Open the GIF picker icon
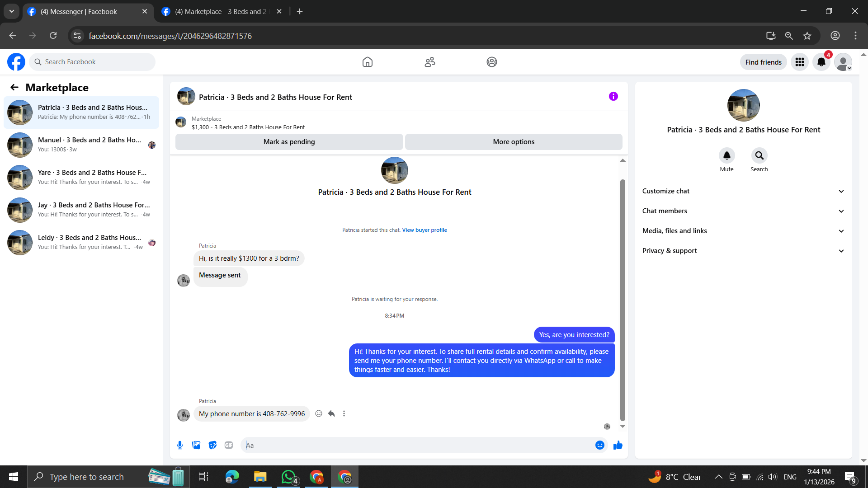Screen dimensions: 868x488 tap(229, 445)
